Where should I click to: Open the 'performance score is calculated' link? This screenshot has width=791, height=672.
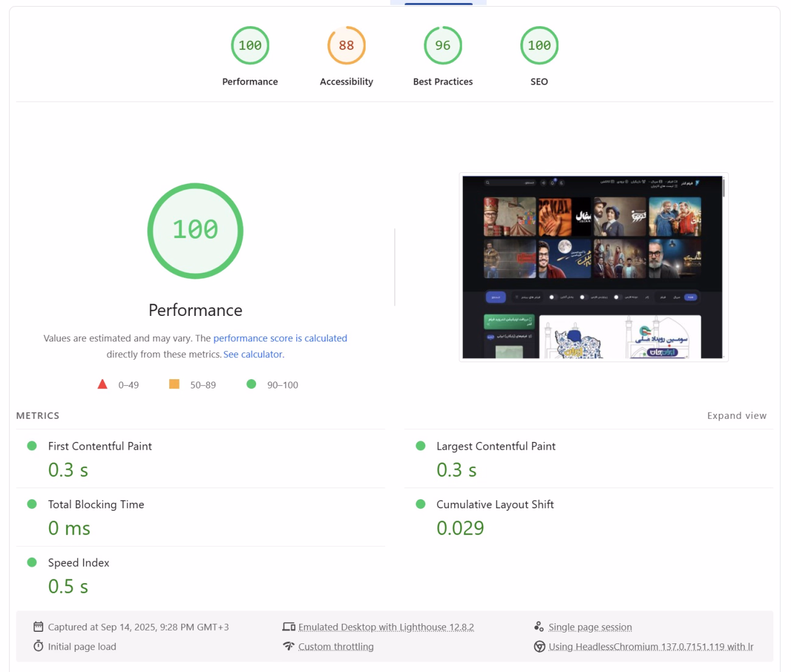point(280,338)
